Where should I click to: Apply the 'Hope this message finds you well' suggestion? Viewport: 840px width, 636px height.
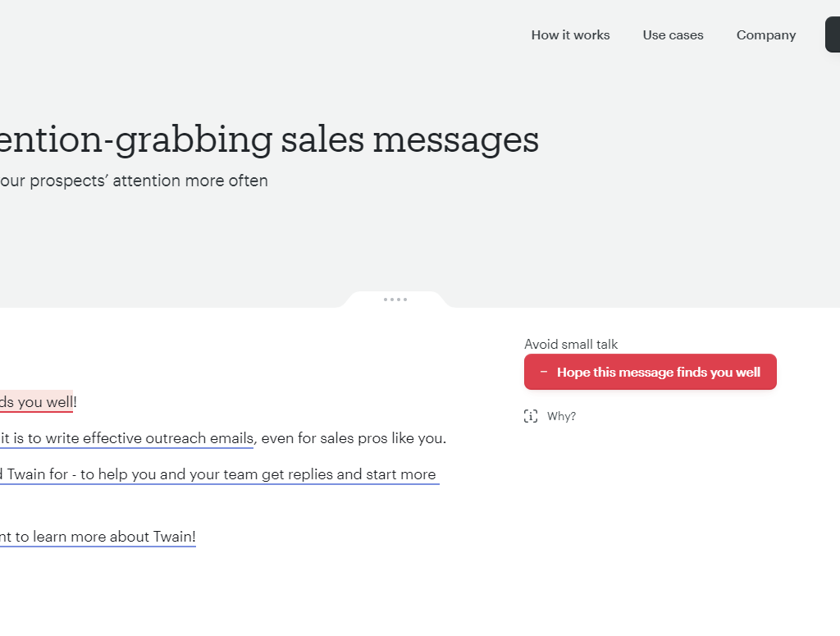(658, 373)
